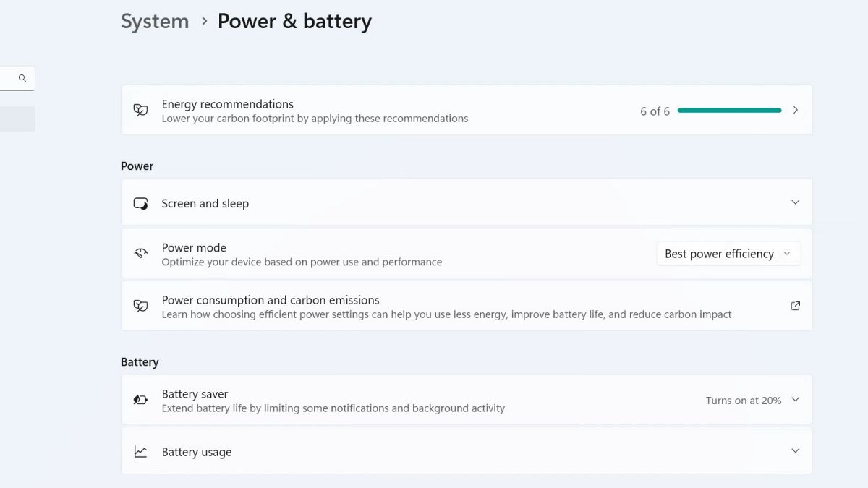Click the Power consumption leaf icon

point(140,306)
